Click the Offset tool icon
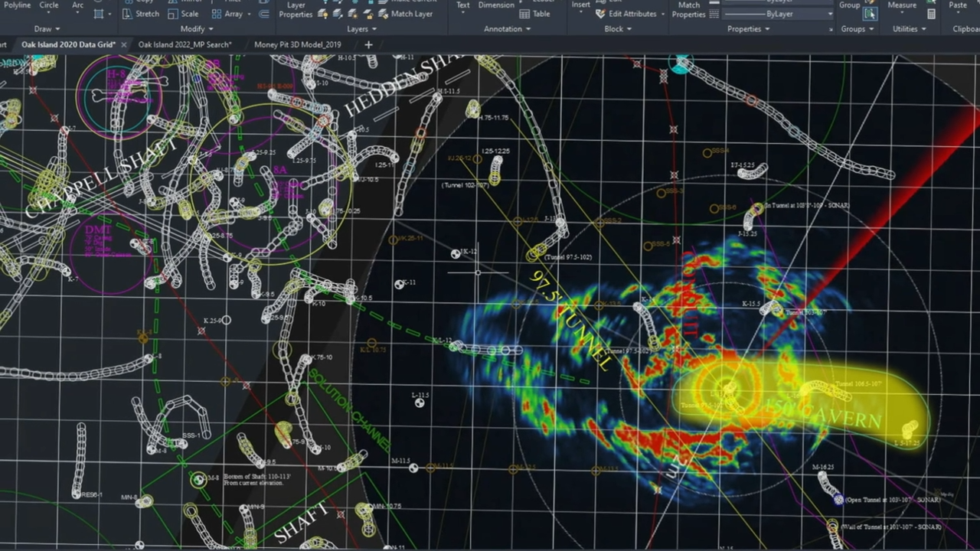Image resolution: width=980 pixels, height=551 pixels. (263, 14)
